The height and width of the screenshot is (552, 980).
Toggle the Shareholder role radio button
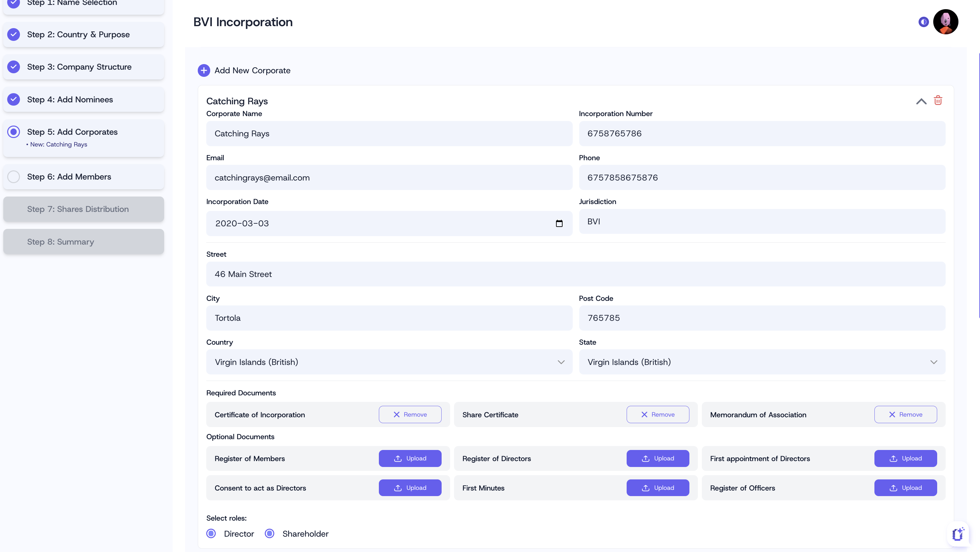tap(269, 534)
